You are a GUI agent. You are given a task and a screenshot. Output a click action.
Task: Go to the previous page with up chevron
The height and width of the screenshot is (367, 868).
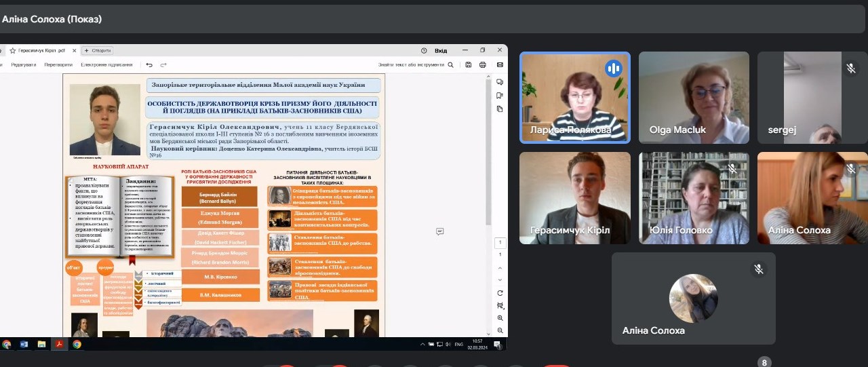pos(500,267)
